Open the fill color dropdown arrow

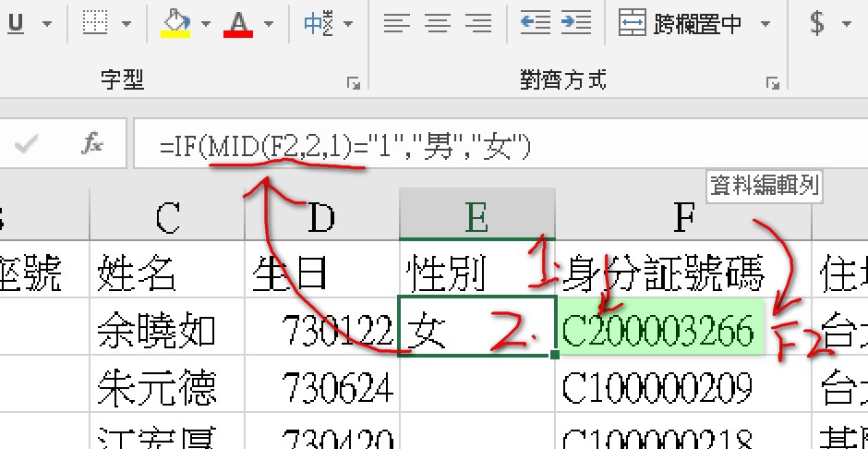click(205, 23)
